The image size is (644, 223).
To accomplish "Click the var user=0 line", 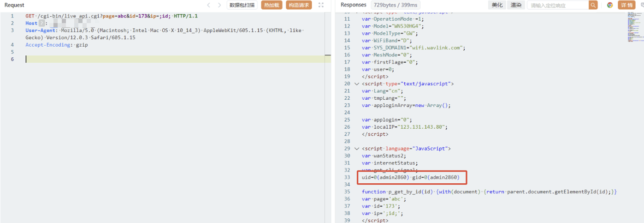I will 378,69.
